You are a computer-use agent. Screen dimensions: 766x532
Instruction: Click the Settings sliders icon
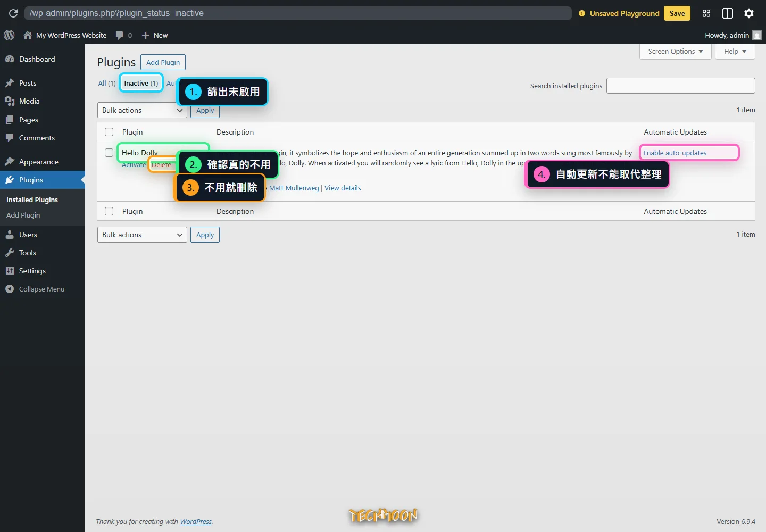10,271
